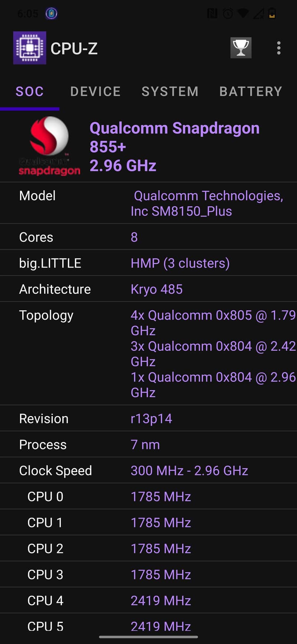Image resolution: width=297 pixels, height=644 pixels.
Task: Select the Cores row
Action: pos(36,237)
